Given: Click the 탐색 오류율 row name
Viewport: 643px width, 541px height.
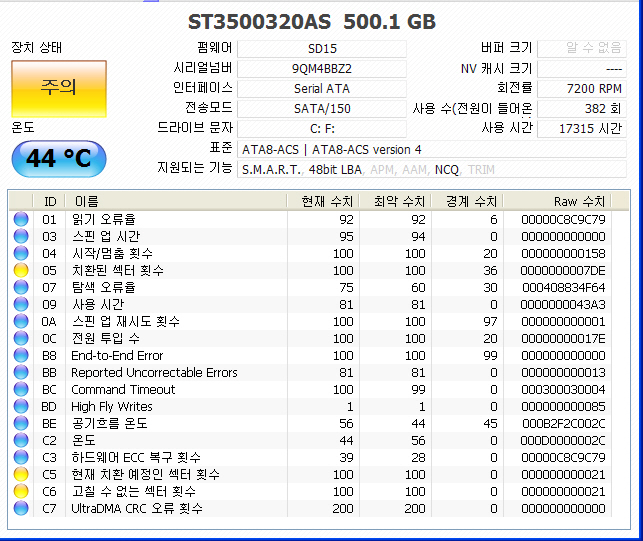Looking at the screenshot, I should pos(103,288).
